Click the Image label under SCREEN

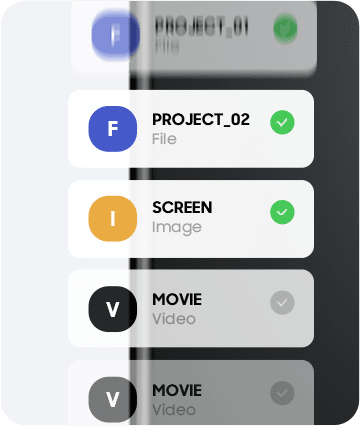pos(177,228)
